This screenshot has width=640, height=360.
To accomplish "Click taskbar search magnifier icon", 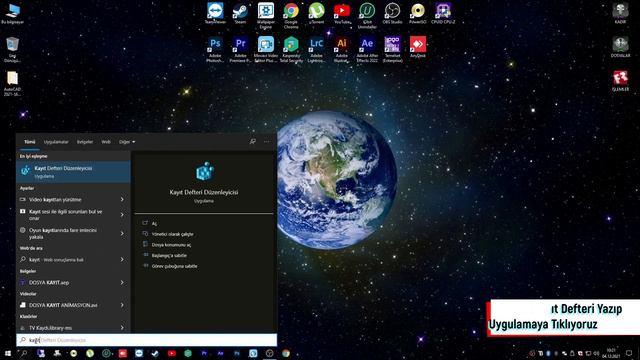I will coord(24,353).
